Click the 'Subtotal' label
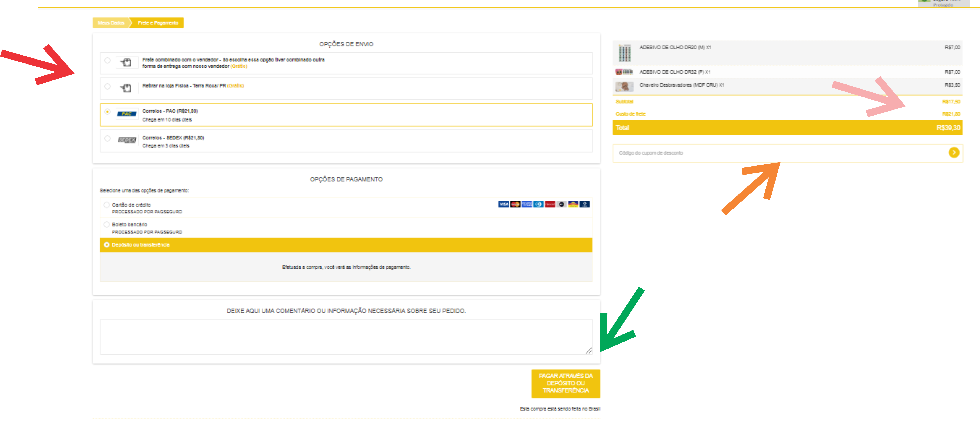980x433 pixels. click(624, 102)
